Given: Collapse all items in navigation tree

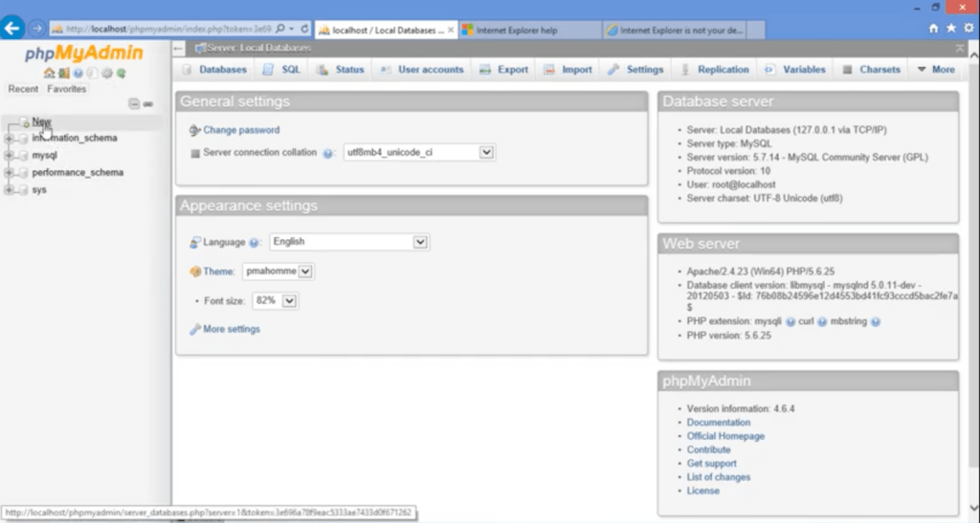Looking at the screenshot, I should (134, 104).
